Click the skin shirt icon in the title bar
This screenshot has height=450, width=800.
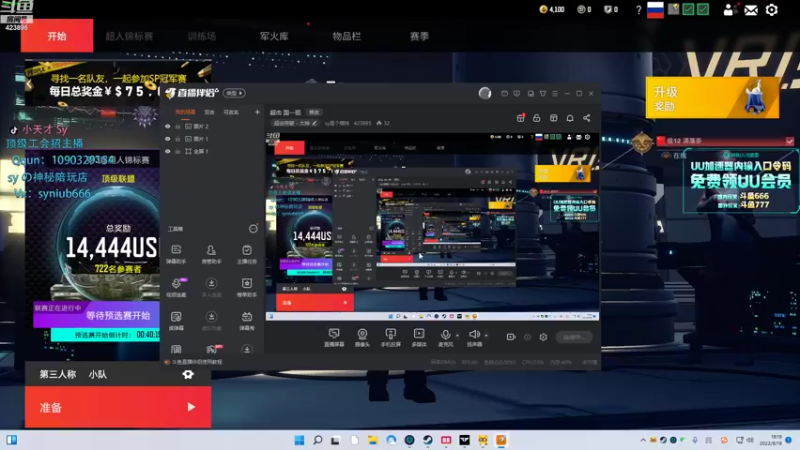click(543, 93)
